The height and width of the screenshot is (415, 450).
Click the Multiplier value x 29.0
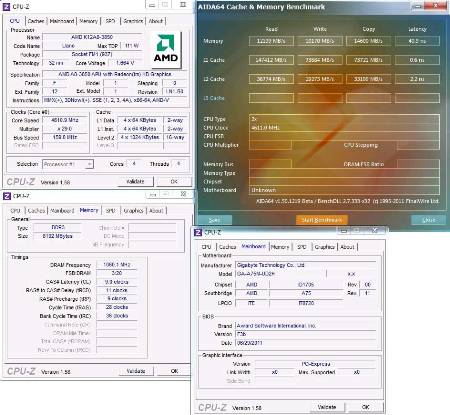pos(65,129)
